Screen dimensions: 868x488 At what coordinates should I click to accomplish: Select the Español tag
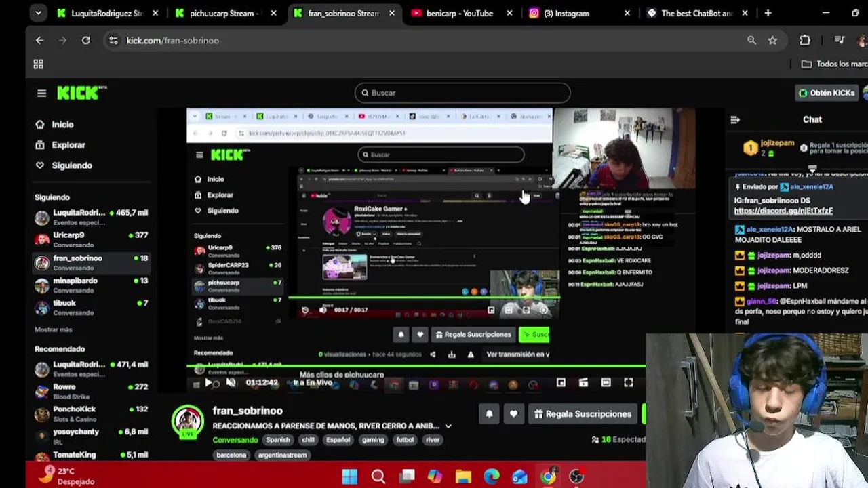pyautogui.click(x=338, y=440)
